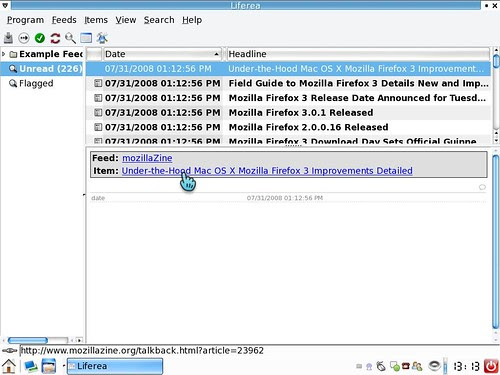
Task: Open the file manager taskbar icon
Action: point(49,366)
